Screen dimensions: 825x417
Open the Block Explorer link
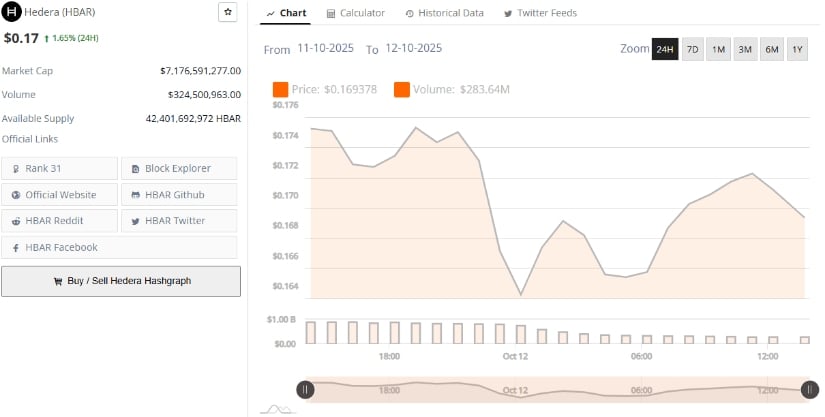(x=179, y=168)
